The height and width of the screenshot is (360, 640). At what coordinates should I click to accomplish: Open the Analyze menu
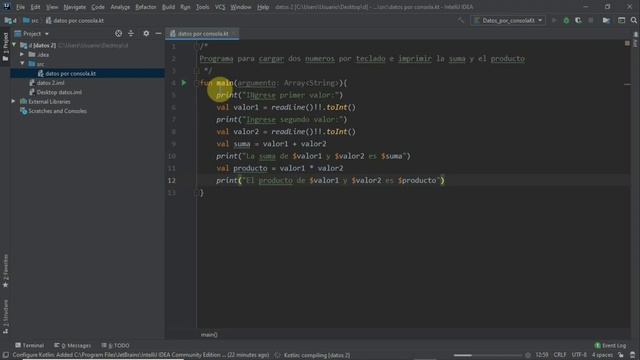click(120, 7)
